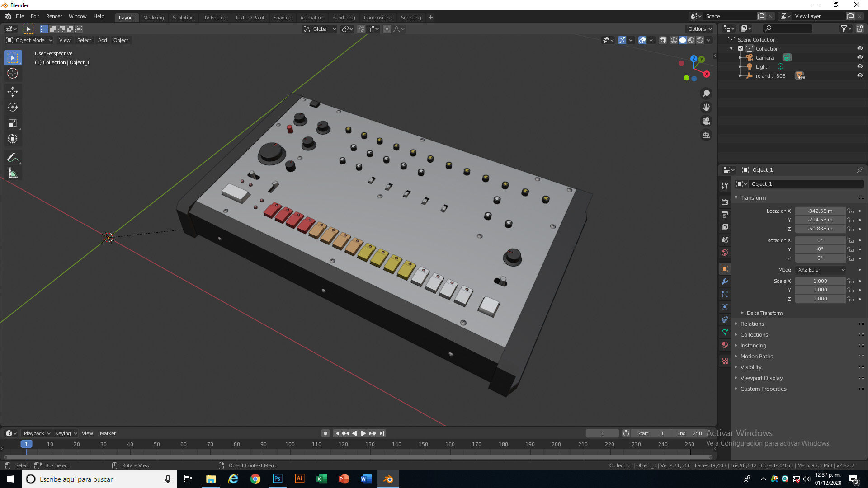Open the Physics properties tab

tap(725, 307)
